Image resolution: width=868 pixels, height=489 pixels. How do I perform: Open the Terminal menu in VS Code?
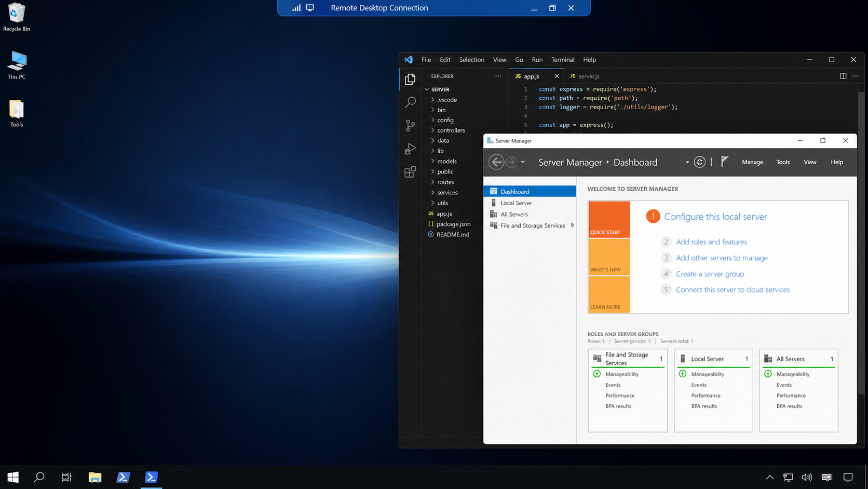563,60
